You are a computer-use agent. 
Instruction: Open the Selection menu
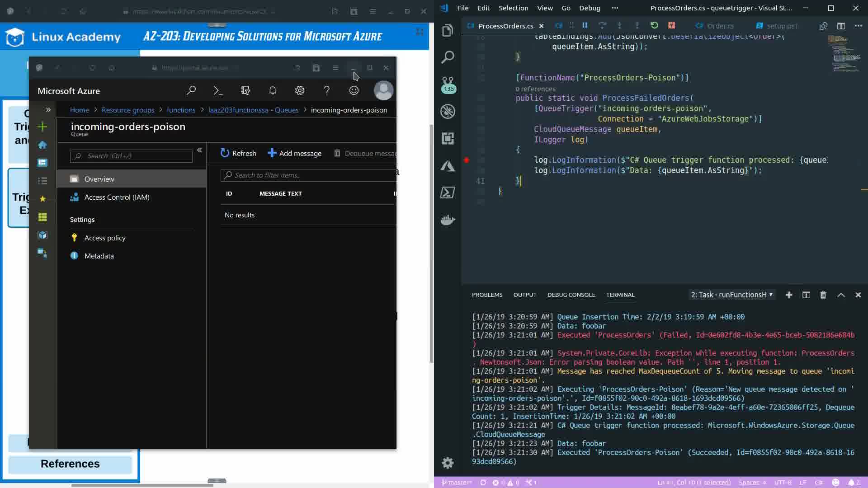[513, 8]
